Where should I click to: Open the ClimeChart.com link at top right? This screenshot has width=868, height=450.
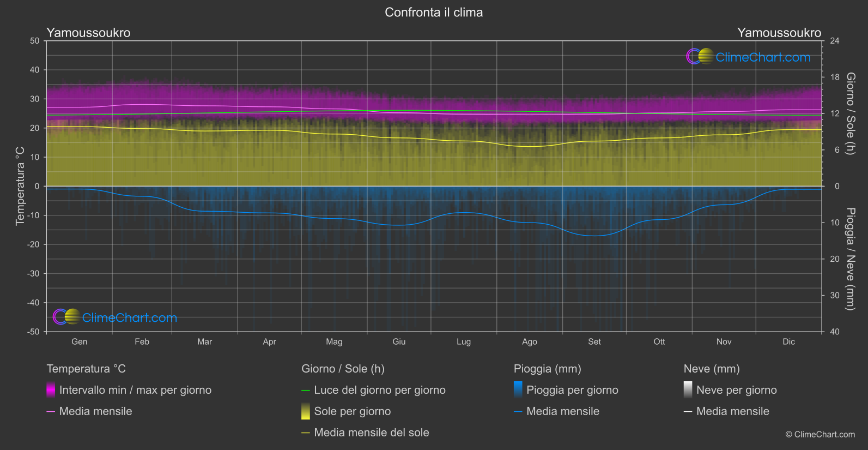[x=763, y=57]
